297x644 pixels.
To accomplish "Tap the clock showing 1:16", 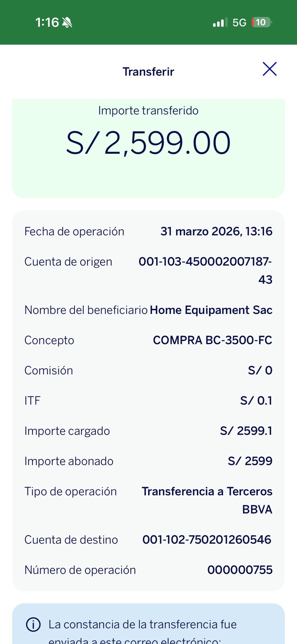I will [47, 23].
